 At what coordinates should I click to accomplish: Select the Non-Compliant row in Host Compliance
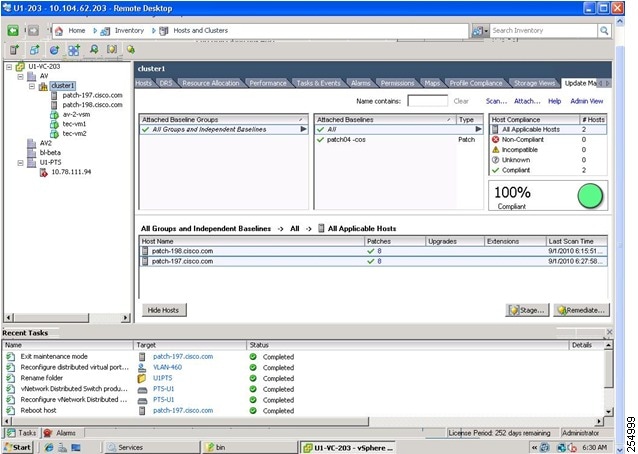pos(548,140)
